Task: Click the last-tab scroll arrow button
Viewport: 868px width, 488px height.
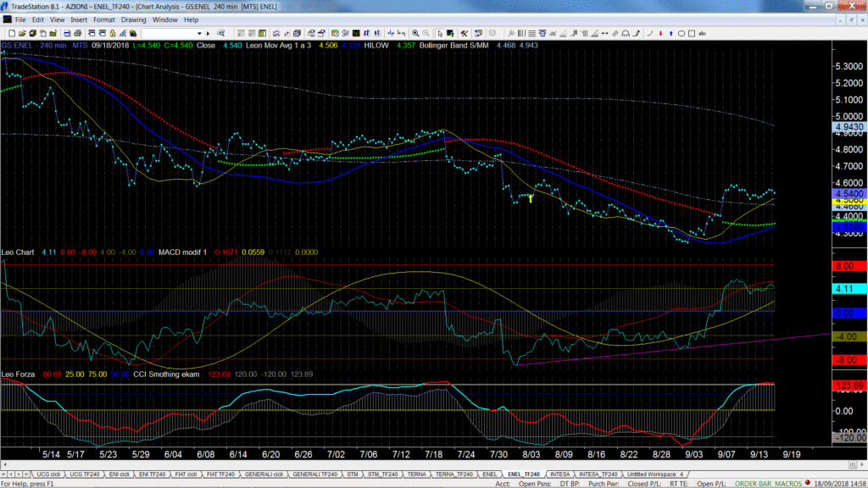Action: point(26,474)
